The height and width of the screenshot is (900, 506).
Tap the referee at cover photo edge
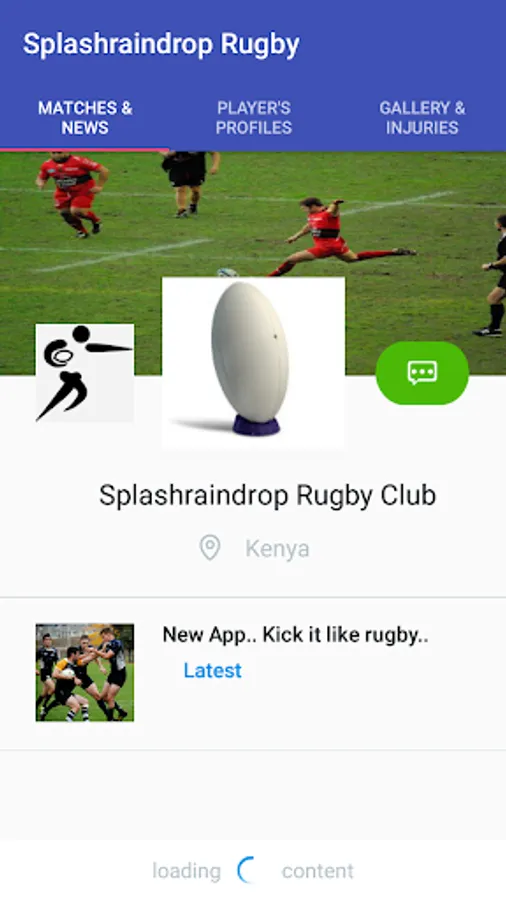(492, 276)
